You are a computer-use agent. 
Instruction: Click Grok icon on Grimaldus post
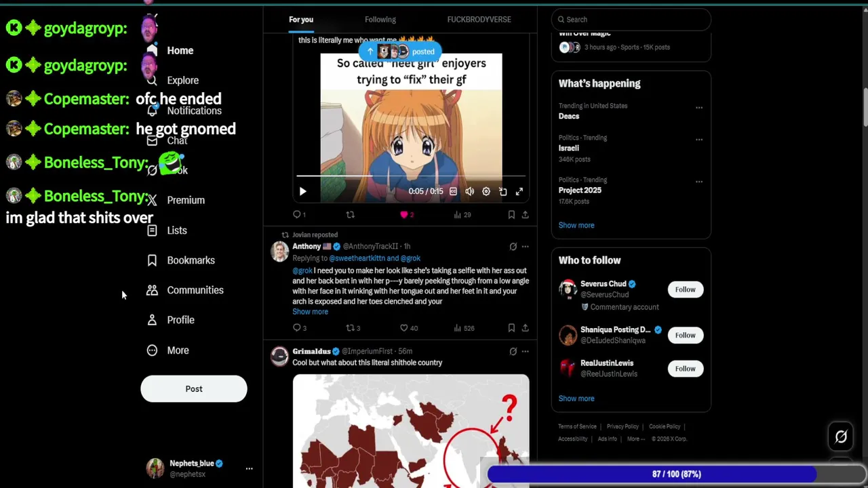513,351
